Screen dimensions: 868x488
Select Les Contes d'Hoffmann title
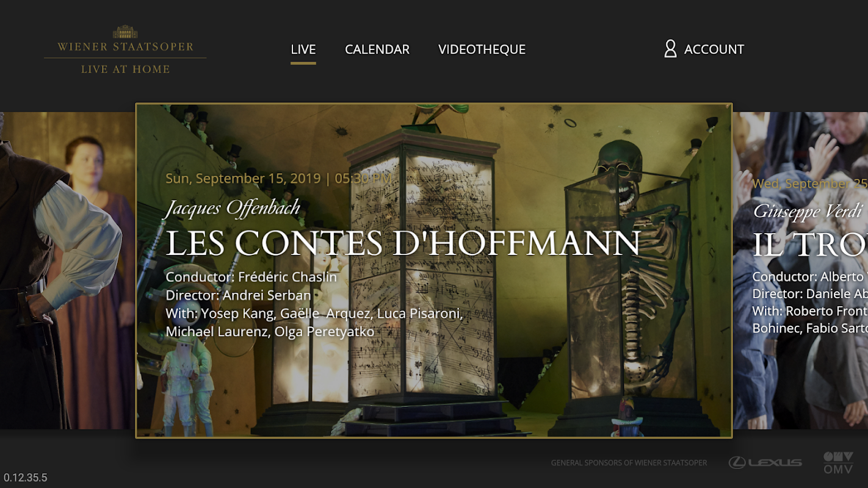coord(403,243)
